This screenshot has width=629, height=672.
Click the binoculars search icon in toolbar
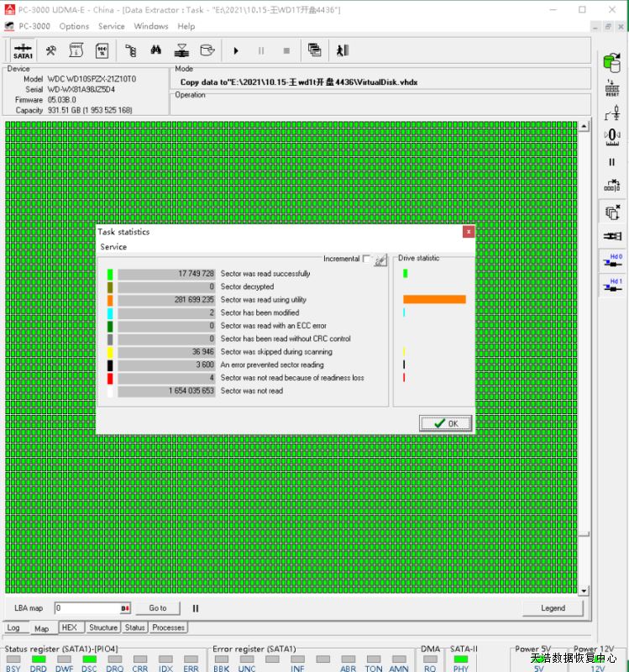[157, 50]
